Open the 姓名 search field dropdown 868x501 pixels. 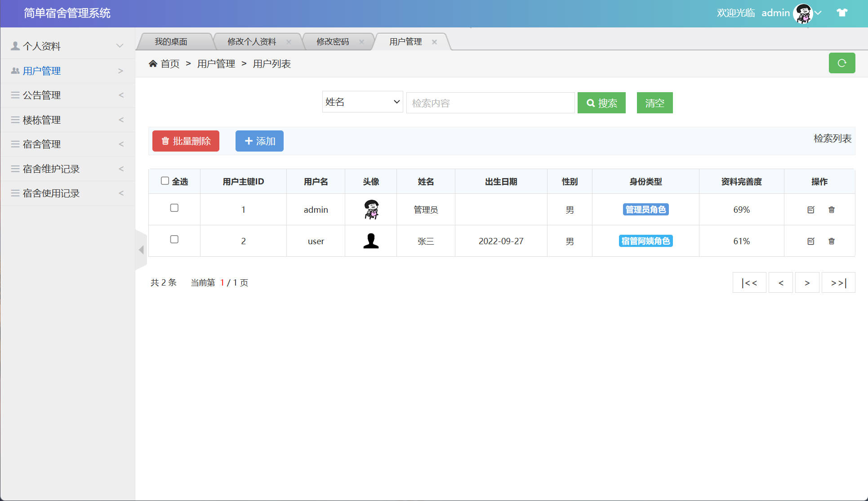pos(362,102)
